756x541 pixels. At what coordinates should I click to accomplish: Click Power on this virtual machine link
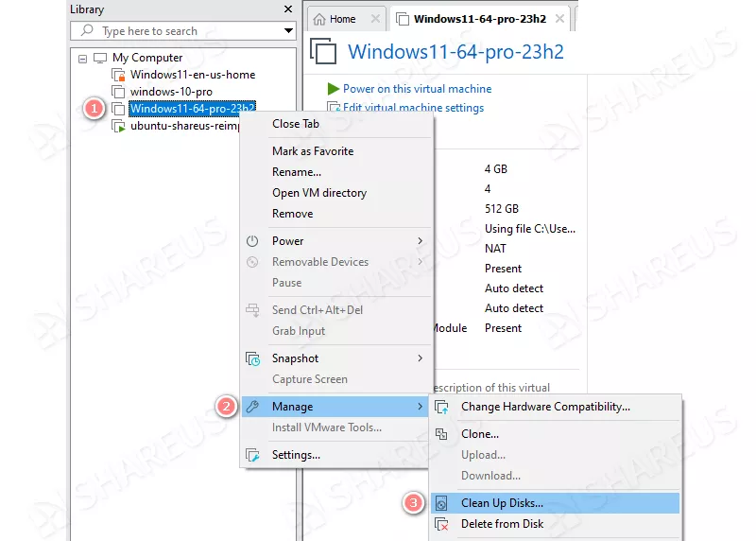pyautogui.click(x=417, y=89)
